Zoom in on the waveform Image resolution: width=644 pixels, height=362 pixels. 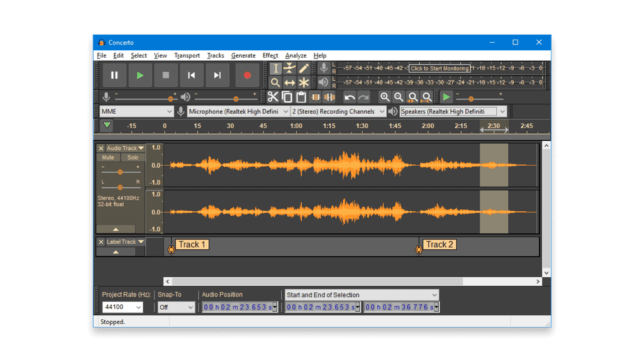pyautogui.click(x=385, y=97)
